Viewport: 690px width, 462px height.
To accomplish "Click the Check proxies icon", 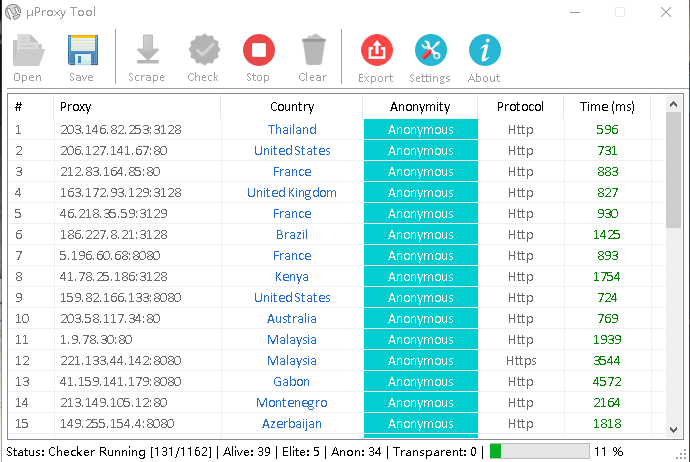I will (x=204, y=50).
